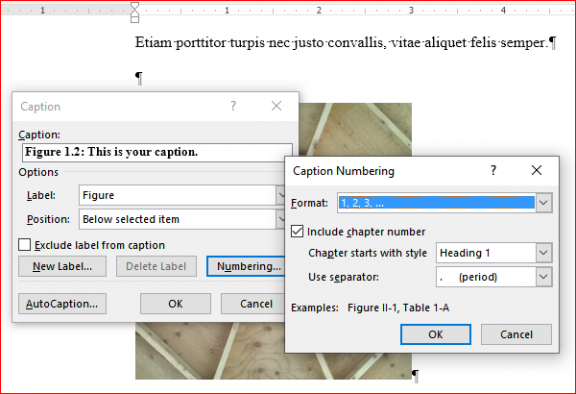Image resolution: width=576 pixels, height=394 pixels.
Task: Click the indent marker on the ruler
Action: [x=135, y=12]
